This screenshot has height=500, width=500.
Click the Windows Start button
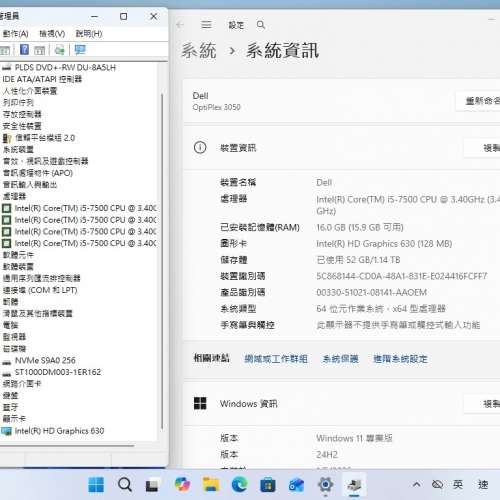(96, 484)
